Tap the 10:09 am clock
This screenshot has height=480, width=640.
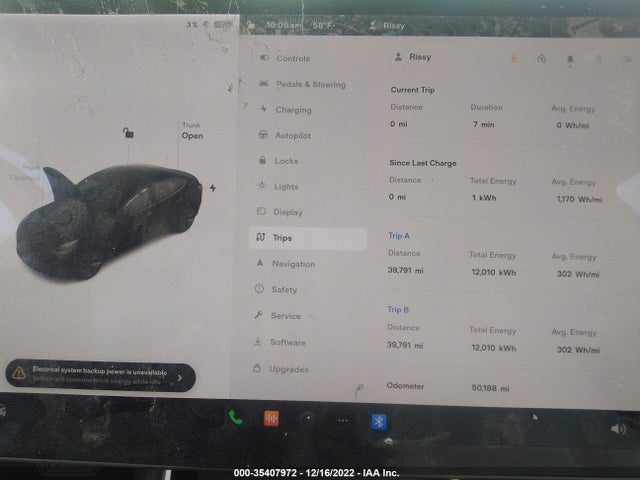tap(284, 25)
